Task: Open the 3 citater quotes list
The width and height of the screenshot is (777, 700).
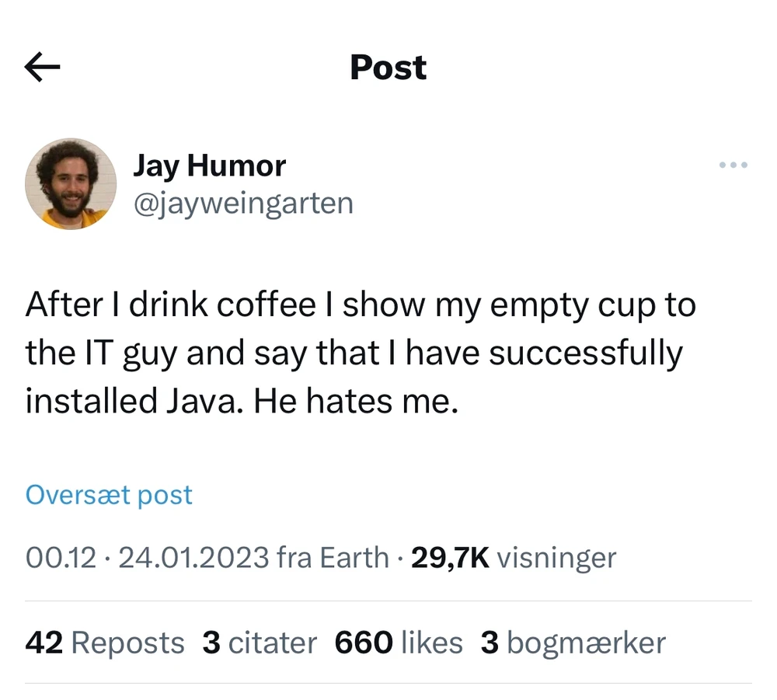Action: [x=260, y=643]
